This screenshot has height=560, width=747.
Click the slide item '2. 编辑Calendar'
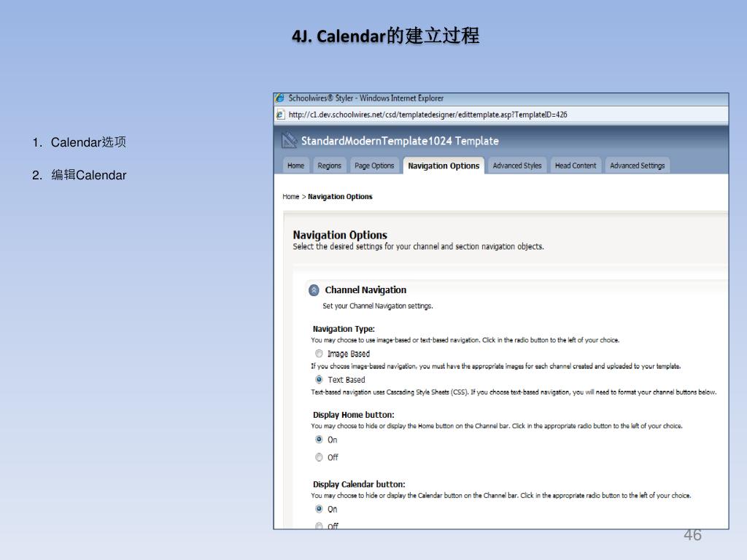click(x=79, y=175)
